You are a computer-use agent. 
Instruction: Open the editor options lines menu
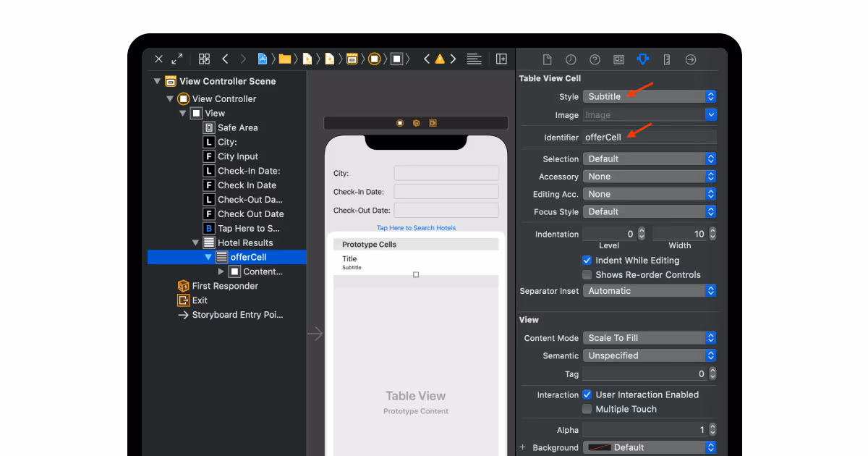pyautogui.click(x=474, y=59)
